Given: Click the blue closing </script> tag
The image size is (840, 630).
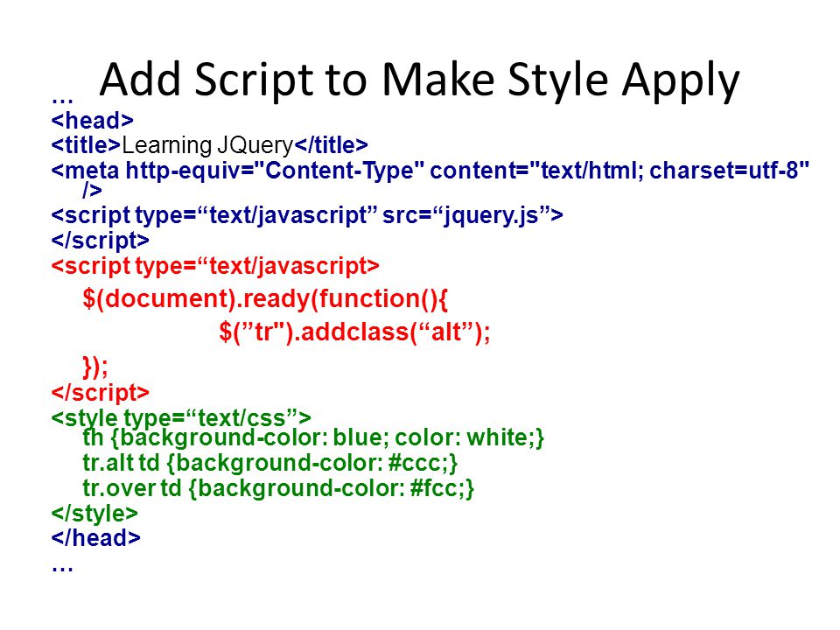Looking at the screenshot, I should (100, 240).
